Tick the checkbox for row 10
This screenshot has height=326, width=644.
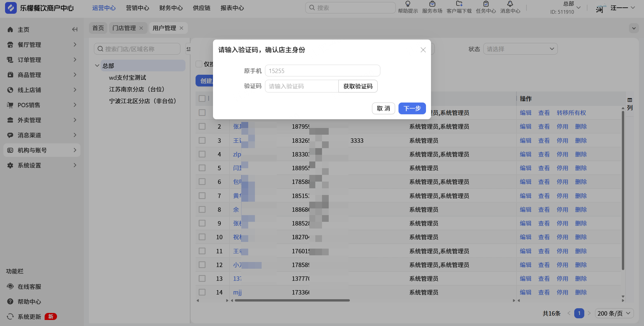pos(202,237)
